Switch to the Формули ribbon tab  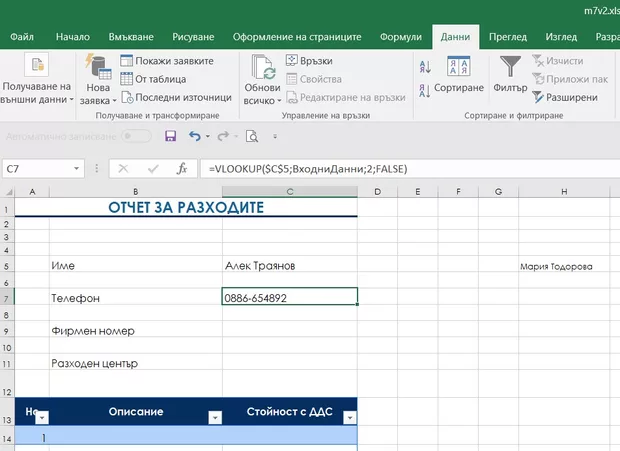click(400, 37)
